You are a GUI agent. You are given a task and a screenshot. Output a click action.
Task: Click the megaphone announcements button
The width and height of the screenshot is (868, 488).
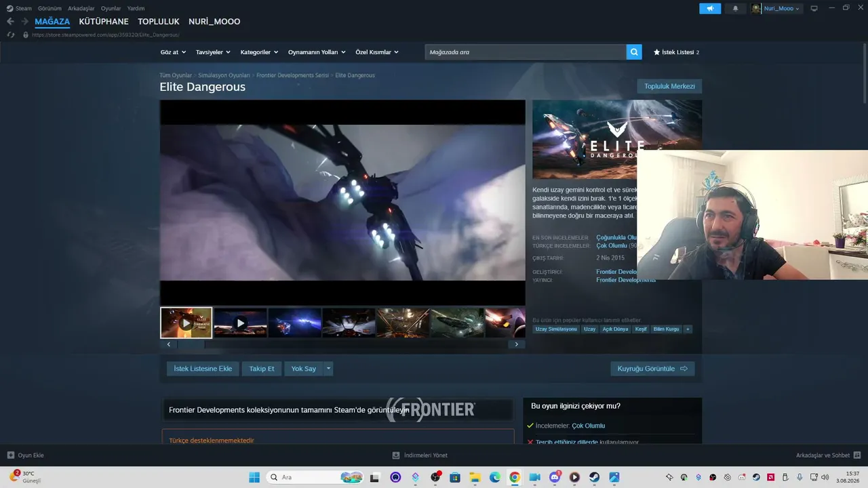pos(710,8)
